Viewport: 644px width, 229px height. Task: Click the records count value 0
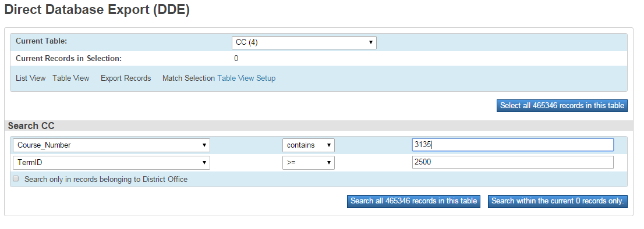click(236, 59)
